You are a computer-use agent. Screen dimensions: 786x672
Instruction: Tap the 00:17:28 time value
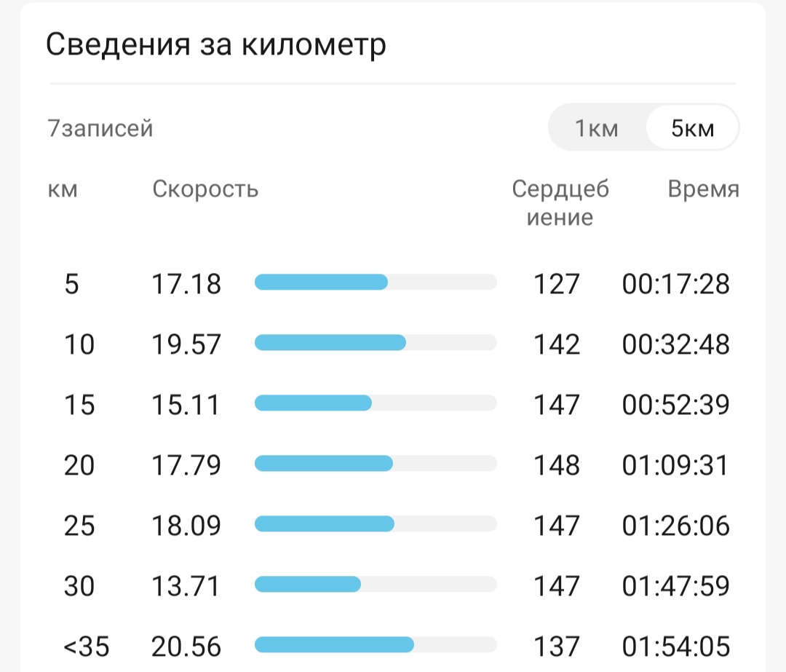675,284
